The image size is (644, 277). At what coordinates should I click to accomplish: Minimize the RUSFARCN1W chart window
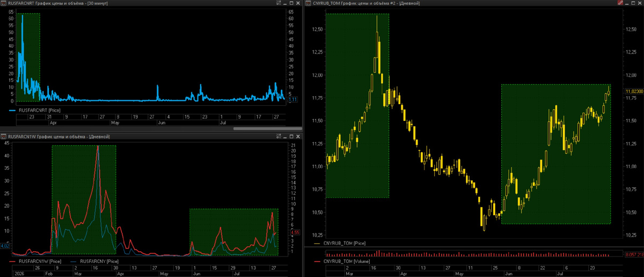[286, 137]
